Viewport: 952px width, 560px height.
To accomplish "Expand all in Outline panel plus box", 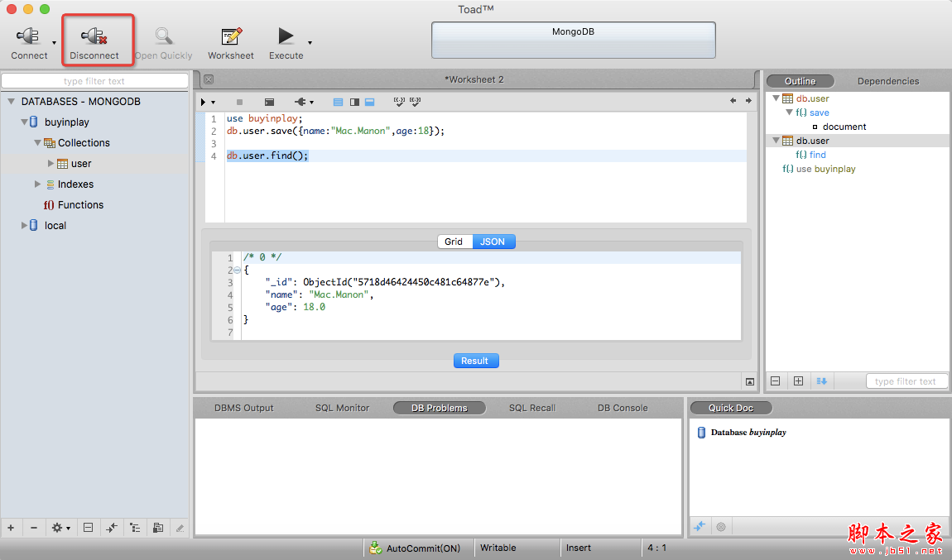I will tap(798, 381).
